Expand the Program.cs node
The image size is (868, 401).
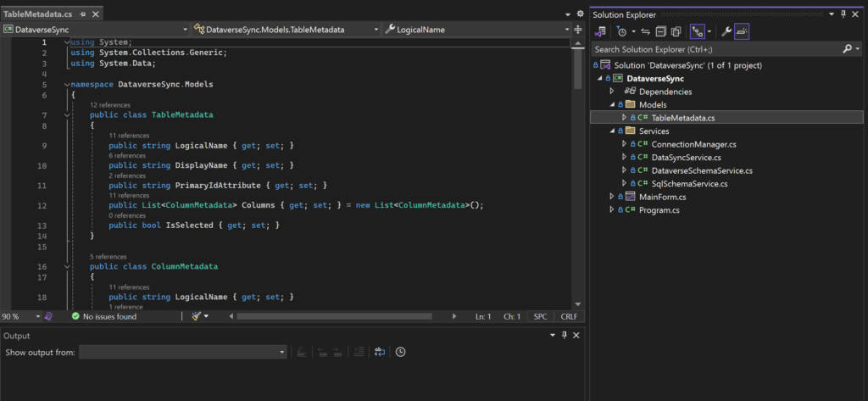[612, 210]
